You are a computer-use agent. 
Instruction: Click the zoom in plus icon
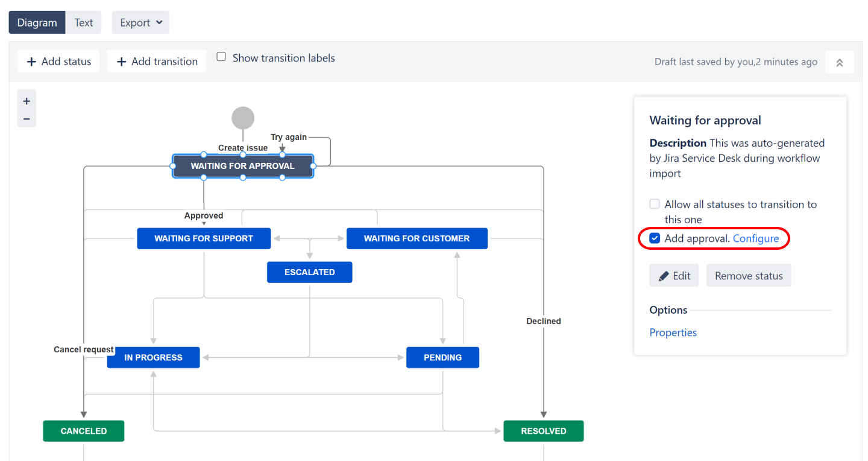(27, 101)
